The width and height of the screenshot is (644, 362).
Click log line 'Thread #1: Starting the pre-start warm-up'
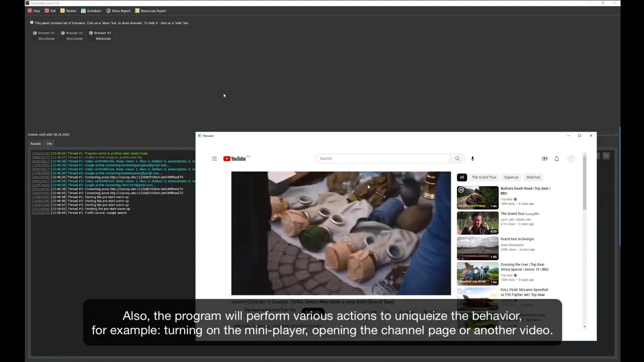coord(80,197)
